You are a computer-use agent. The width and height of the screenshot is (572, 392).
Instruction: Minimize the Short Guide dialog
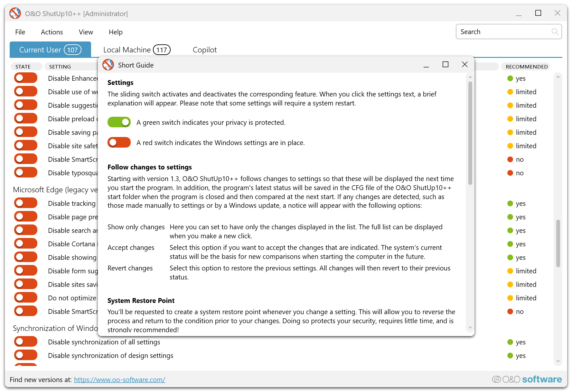(426, 65)
